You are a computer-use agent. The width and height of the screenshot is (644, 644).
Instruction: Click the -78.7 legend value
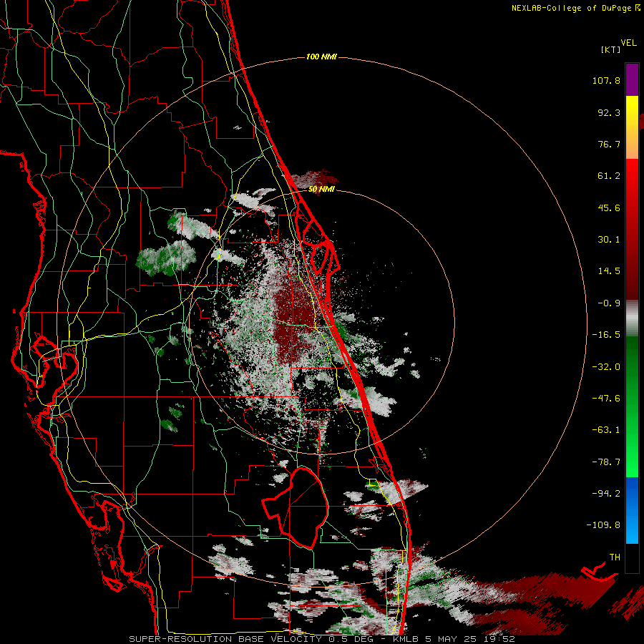606,462
